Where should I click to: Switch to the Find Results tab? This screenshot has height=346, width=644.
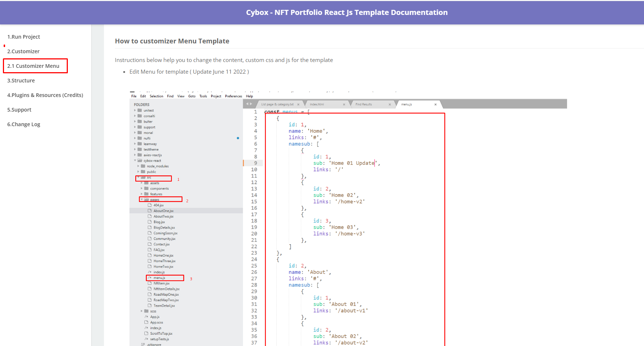pos(364,104)
